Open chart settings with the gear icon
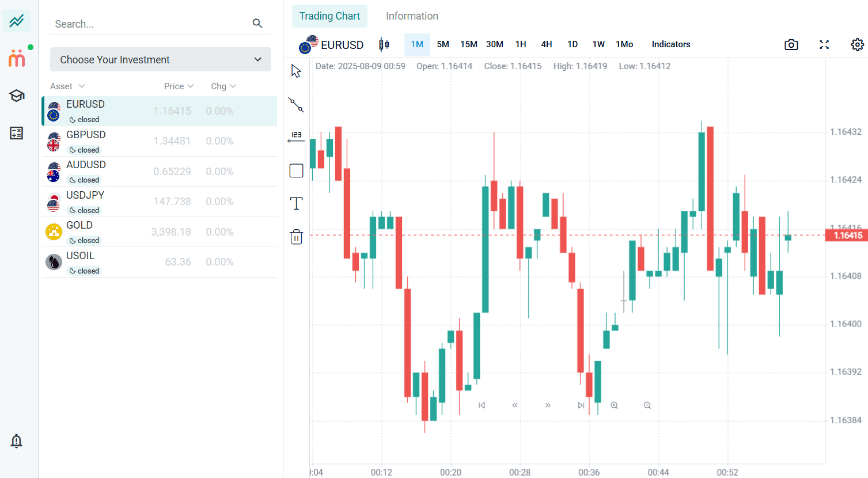868x478 pixels. [857, 44]
